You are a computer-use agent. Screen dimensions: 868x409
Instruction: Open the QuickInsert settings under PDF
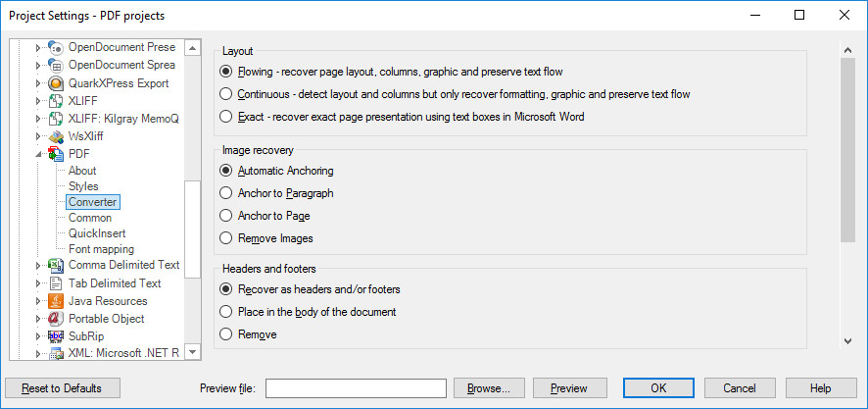[95, 233]
